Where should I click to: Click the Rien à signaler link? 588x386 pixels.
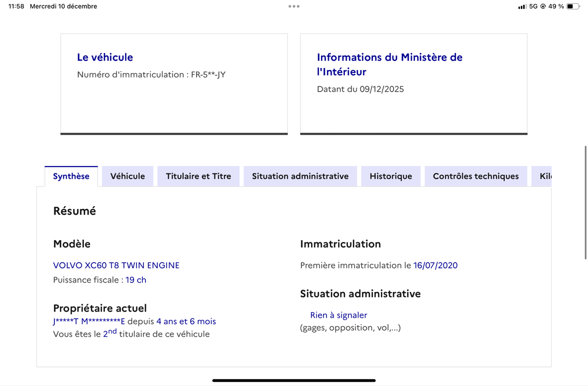[x=339, y=315]
